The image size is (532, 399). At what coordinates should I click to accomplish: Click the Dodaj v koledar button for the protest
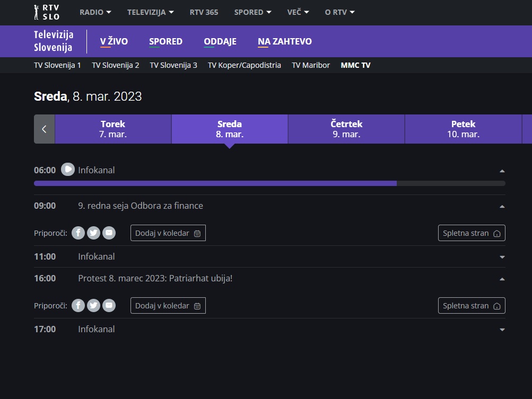(168, 305)
